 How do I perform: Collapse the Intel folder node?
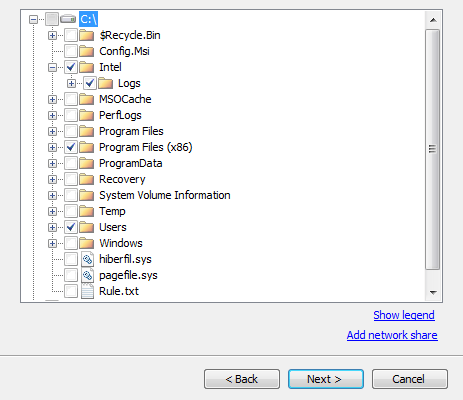click(52, 67)
